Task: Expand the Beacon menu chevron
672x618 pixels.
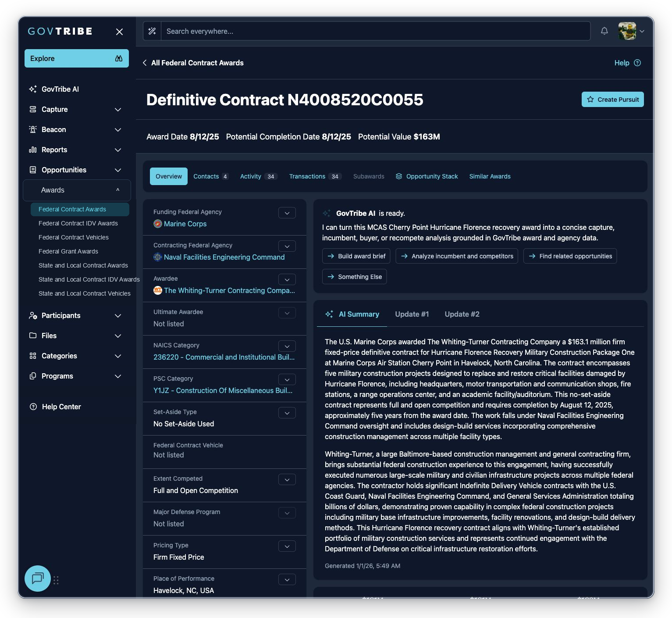Action: click(118, 129)
